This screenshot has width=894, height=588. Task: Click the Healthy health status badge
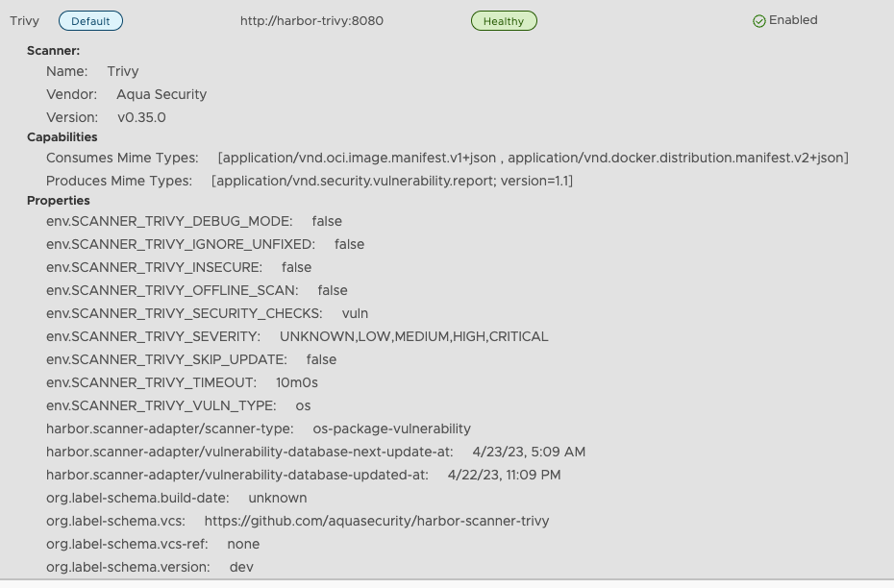[504, 20]
